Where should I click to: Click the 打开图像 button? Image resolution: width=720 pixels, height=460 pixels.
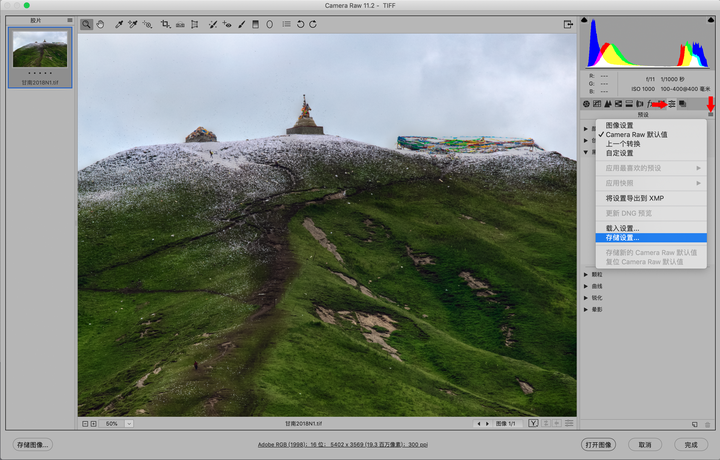(x=598, y=444)
